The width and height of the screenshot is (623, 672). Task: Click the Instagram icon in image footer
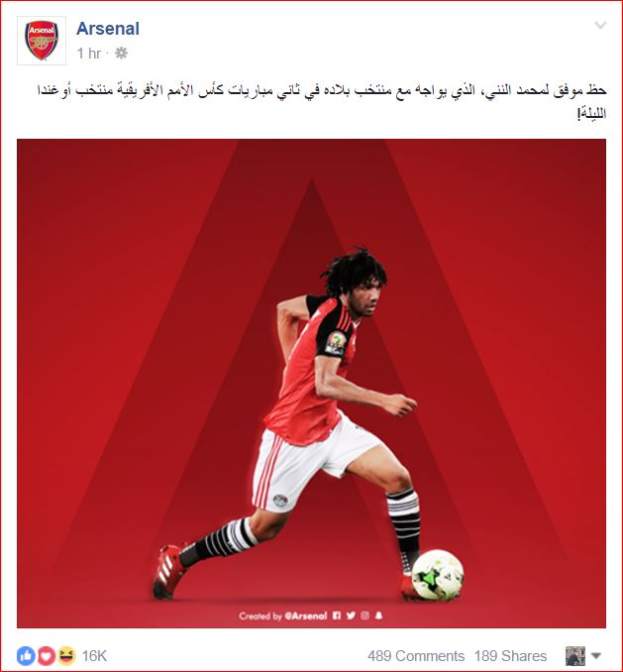[x=364, y=616]
